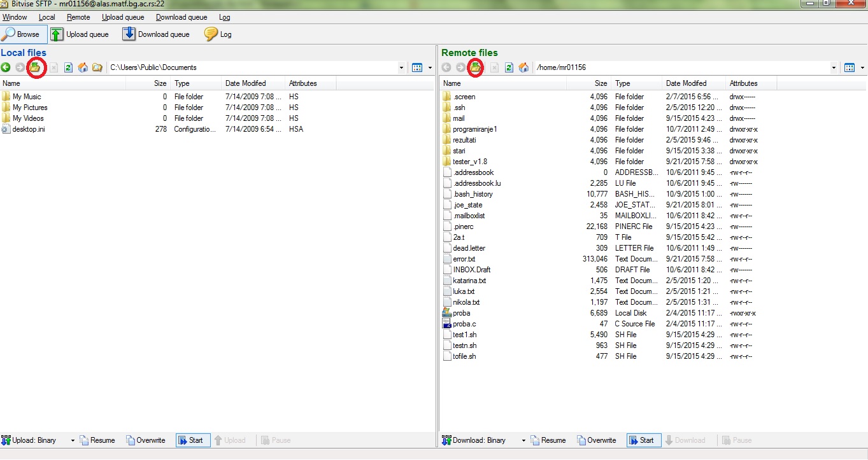This screenshot has width=868, height=460.
Task: Sort Remote files by Attributes column
Action: 751,83
